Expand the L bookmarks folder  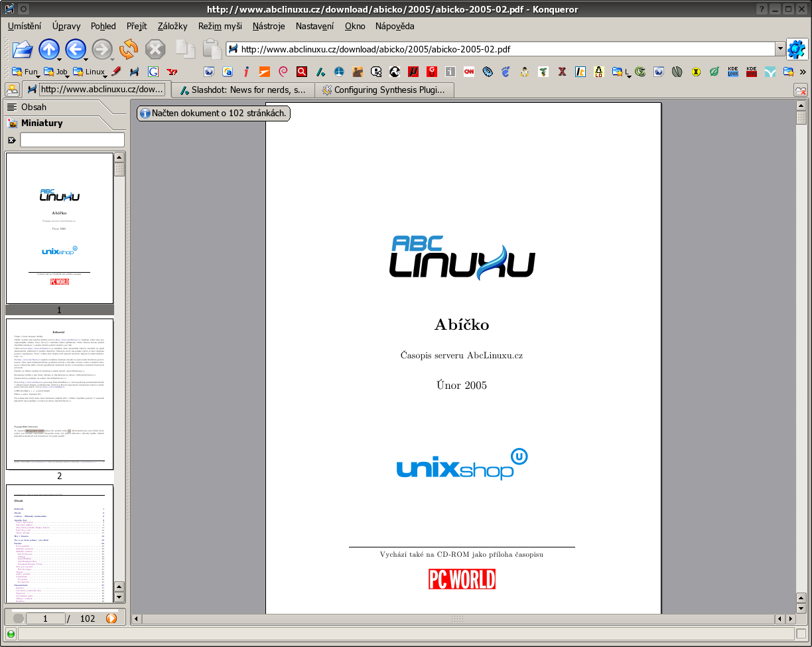[622, 72]
